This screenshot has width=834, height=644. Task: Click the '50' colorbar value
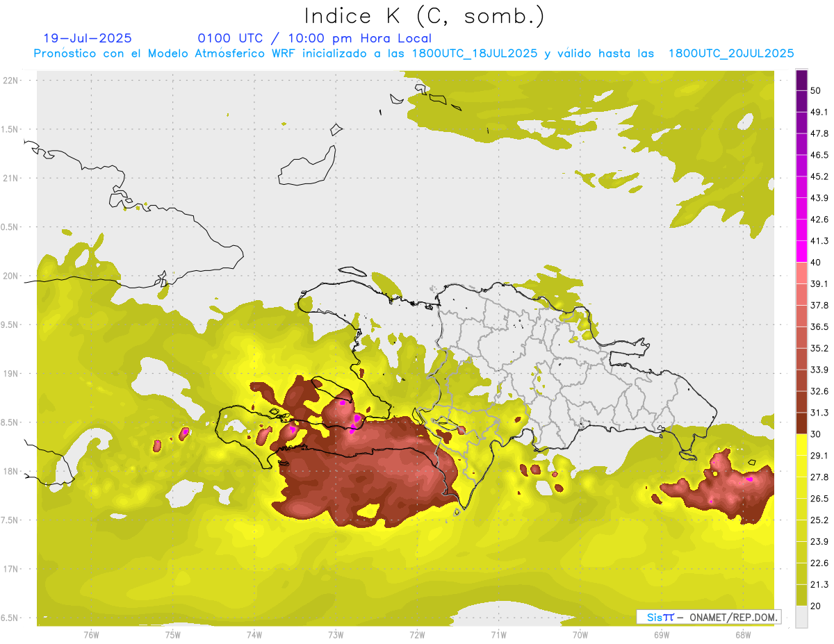click(816, 90)
